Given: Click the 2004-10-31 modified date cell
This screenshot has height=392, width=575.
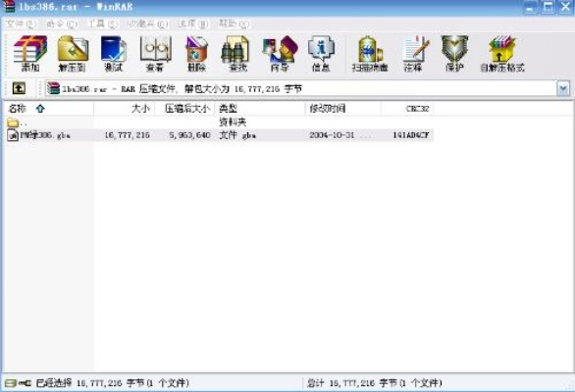Looking at the screenshot, I should coord(340,135).
